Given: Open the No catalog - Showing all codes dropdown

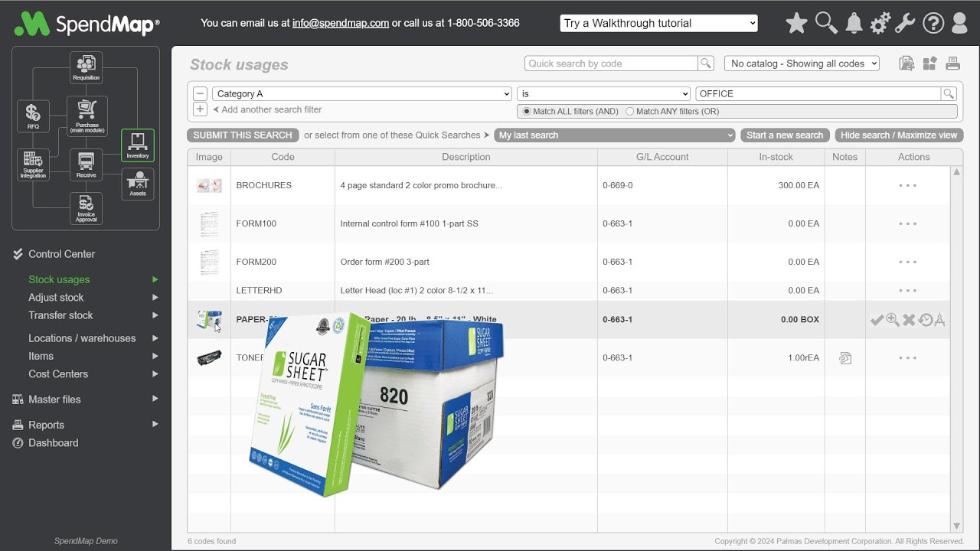Looking at the screenshot, I should pyautogui.click(x=802, y=64).
